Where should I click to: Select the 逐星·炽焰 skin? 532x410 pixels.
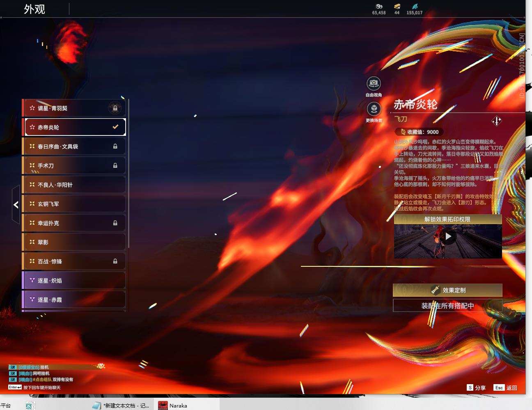point(74,280)
